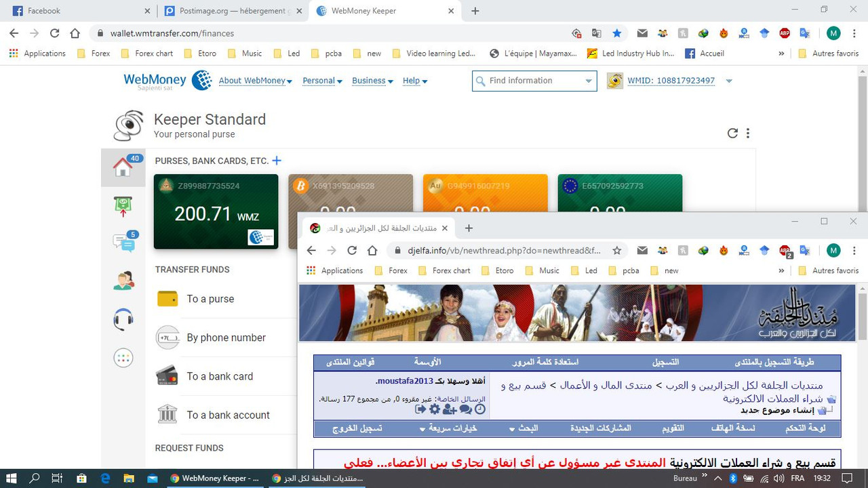868x488 pixels.
Task: Expand the Personal menu
Action: pyautogui.click(x=321, y=81)
